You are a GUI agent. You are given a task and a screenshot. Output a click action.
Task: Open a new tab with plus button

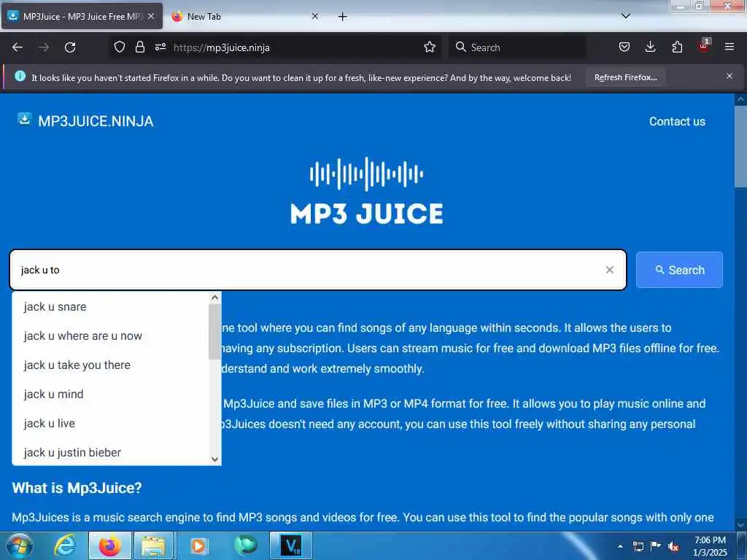point(343,17)
